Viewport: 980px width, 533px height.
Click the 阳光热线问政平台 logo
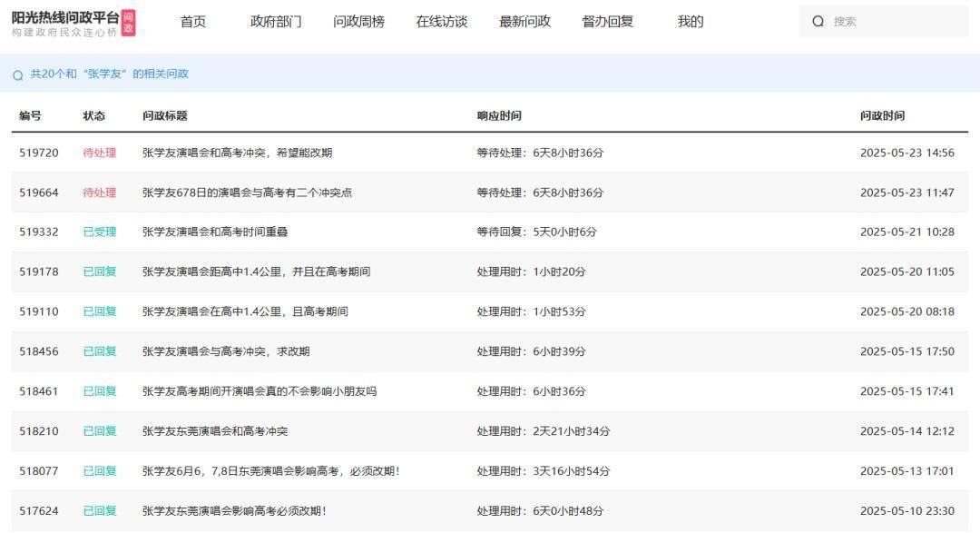pyautogui.click(x=73, y=23)
